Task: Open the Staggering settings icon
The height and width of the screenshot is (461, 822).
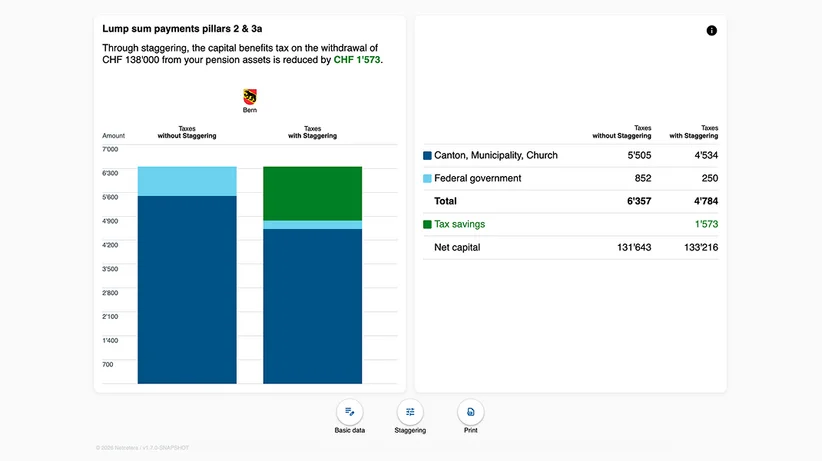Action: coord(410,412)
